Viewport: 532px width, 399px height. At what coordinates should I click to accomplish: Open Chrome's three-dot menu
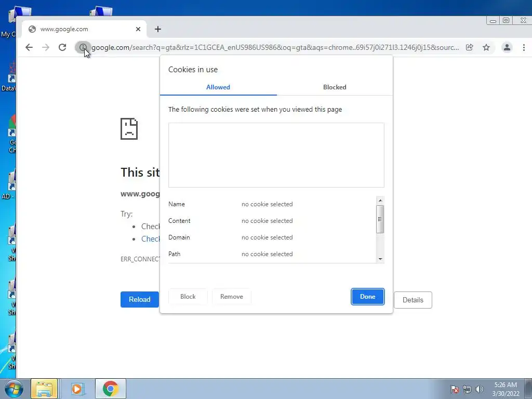[524, 47]
